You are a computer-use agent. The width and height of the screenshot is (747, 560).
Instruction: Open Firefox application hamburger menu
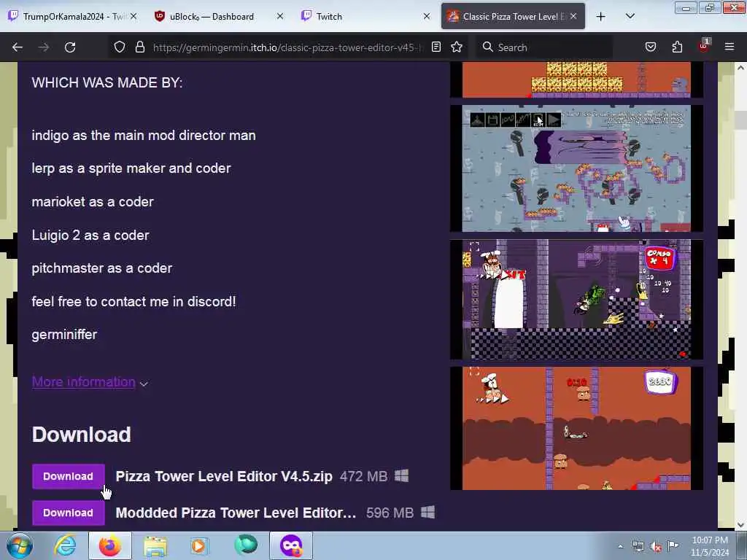729,47
